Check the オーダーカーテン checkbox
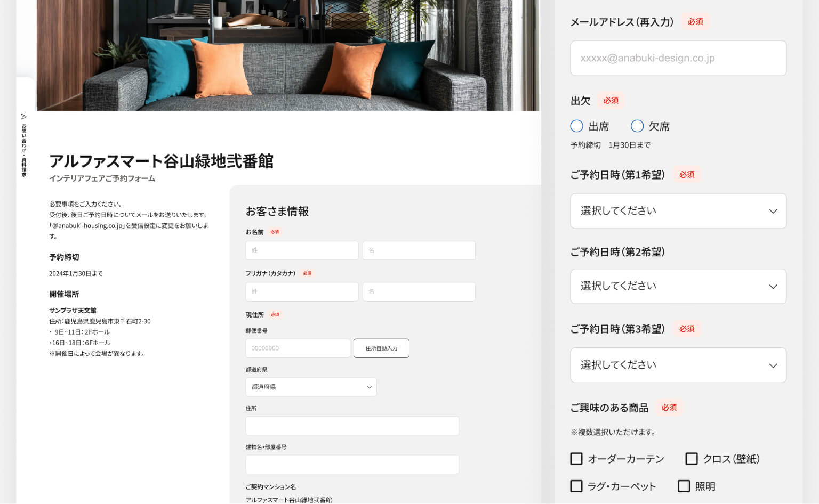 click(x=576, y=459)
